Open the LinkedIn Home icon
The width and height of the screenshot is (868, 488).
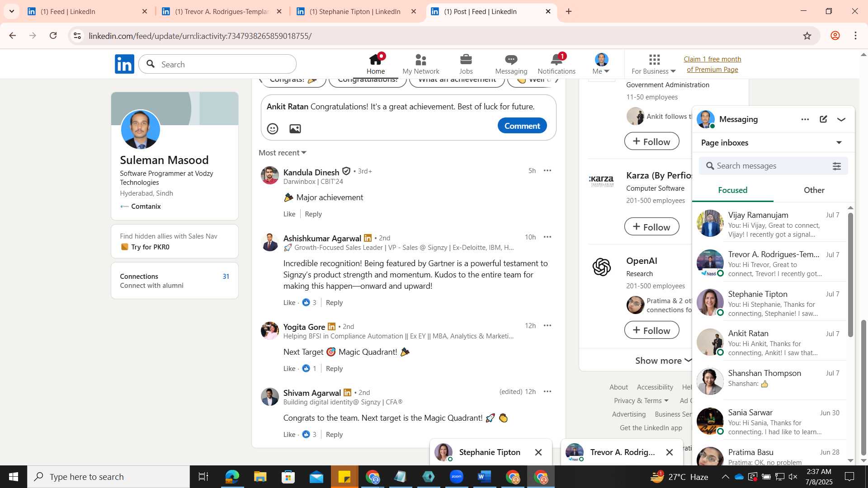click(375, 64)
